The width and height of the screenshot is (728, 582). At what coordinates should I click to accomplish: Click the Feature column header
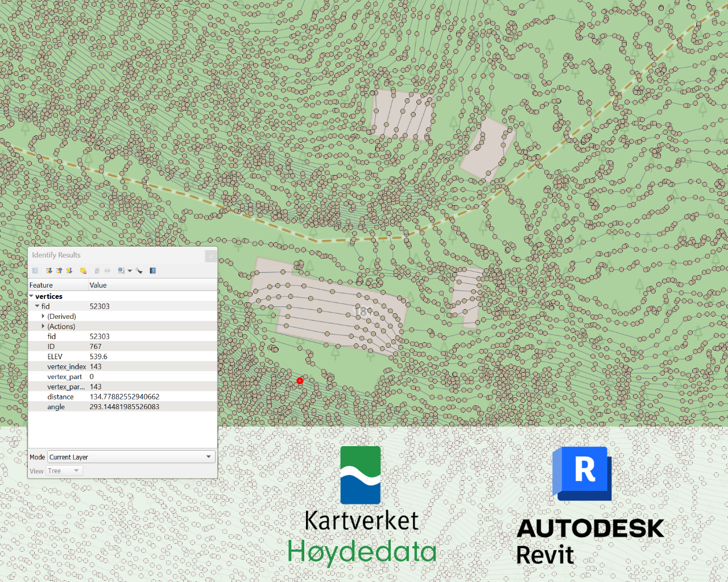pyautogui.click(x=58, y=285)
